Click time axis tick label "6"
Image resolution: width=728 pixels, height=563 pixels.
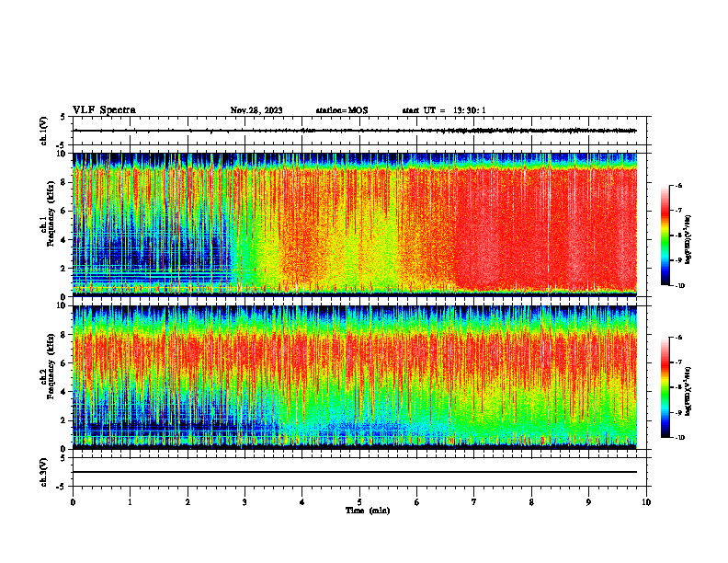click(x=417, y=502)
